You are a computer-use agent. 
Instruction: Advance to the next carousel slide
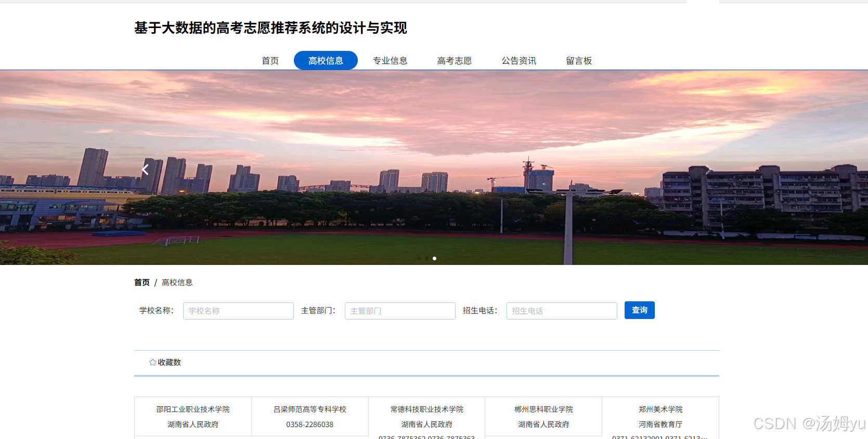coord(708,169)
